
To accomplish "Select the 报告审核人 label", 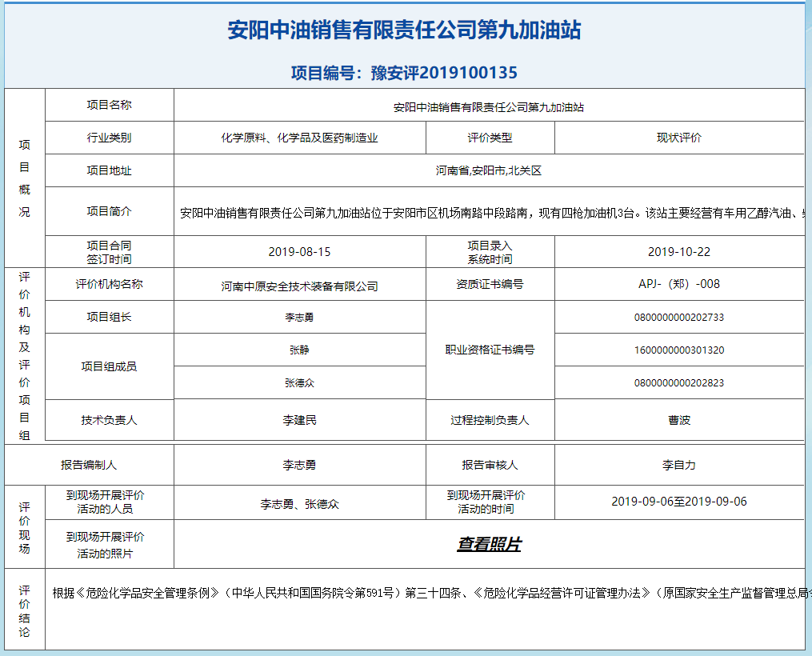I will pyautogui.click(x=490, y=465).
